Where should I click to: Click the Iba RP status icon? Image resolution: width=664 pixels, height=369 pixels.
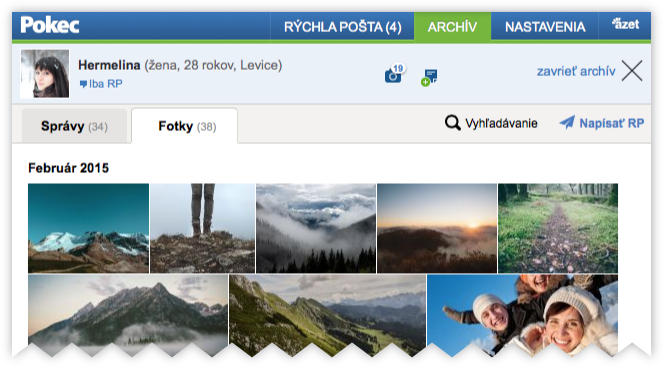pyautogui.click(x=83, y=84)
